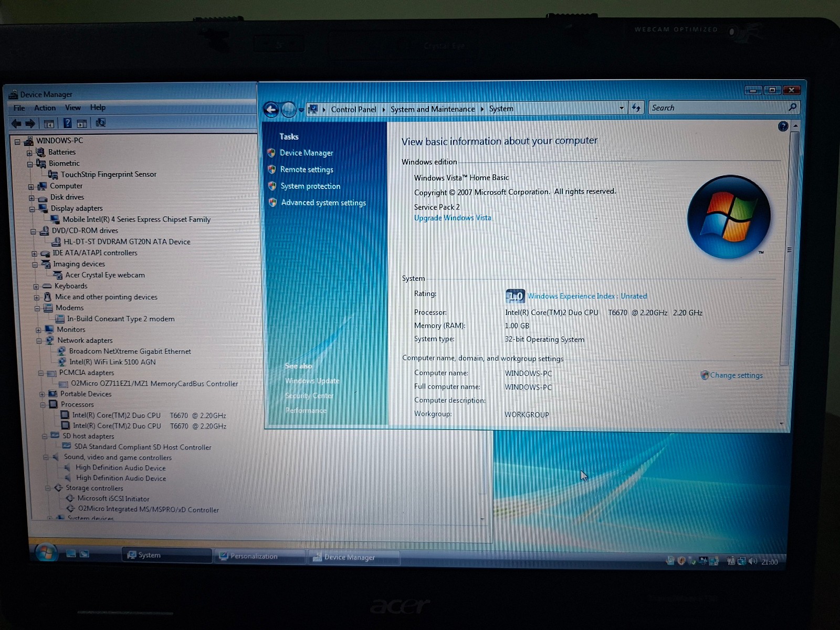The image size is (840, 630).
Task: Click the Forward arrow in Device Manager toolbar
Action: tap(30, 123)
